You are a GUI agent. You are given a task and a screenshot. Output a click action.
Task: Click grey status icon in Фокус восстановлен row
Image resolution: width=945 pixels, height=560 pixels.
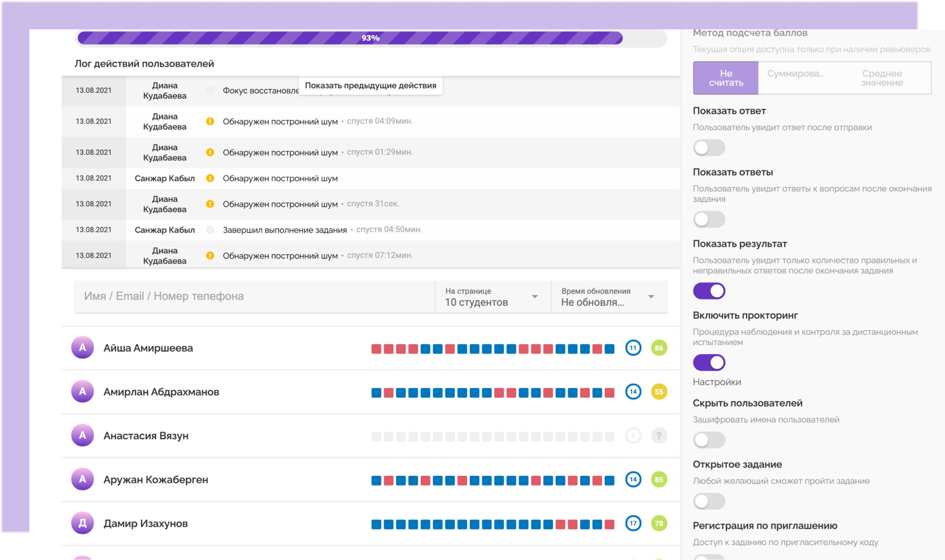tap(210, 91)
